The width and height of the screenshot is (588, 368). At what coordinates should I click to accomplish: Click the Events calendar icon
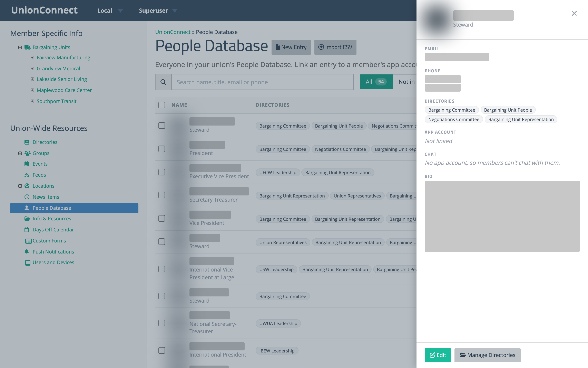click(27, 164)
